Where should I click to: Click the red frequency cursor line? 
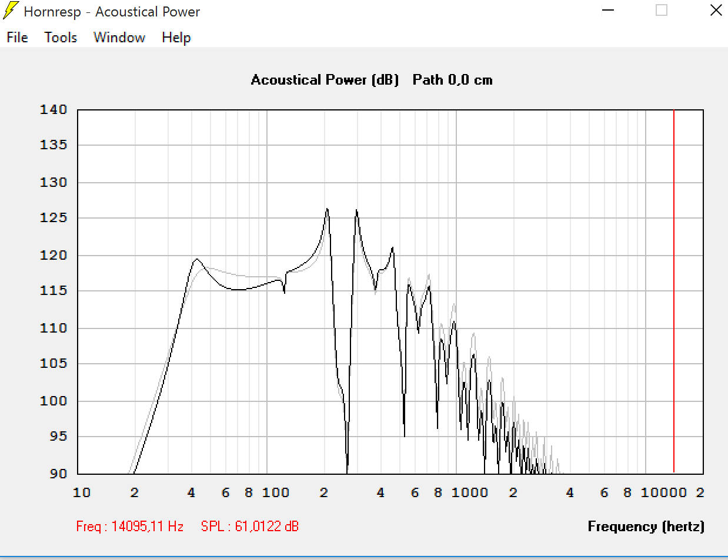click(x=674, y=291)
